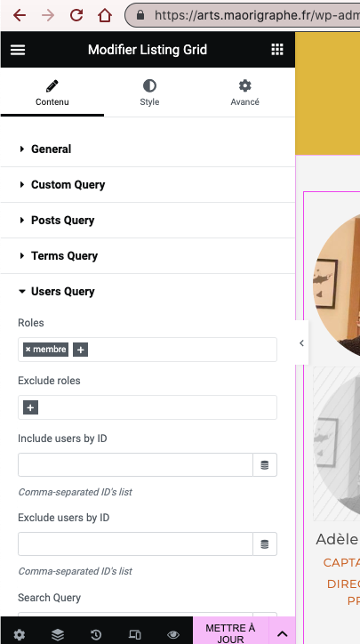Open the Navigator layers icon
The image size is (360, 644).
pyautogui.click(x=58, y=634)
